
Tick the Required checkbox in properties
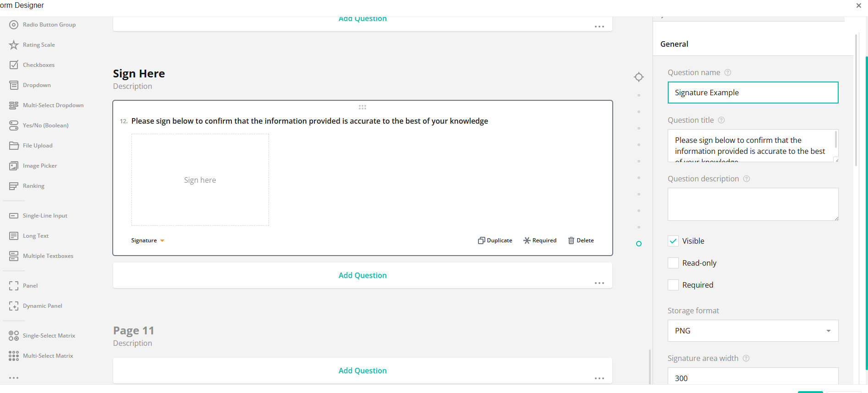pos(673,285)
